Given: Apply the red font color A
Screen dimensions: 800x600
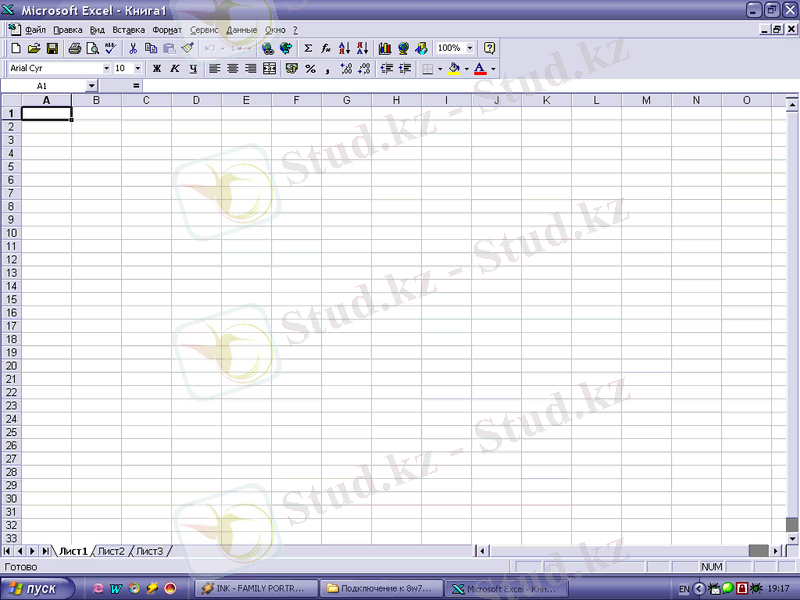Looking at the screenshot, I should click(x=480, y=68).
